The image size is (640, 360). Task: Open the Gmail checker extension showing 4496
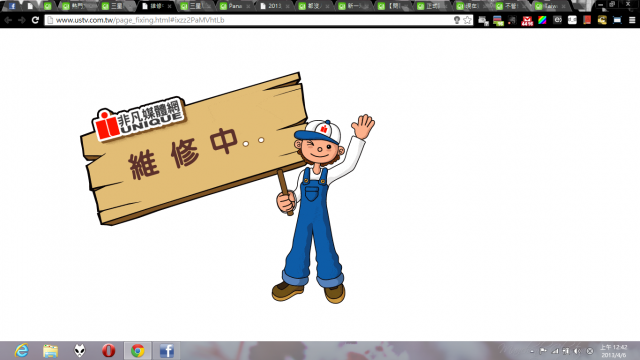[x=527, y=21]
